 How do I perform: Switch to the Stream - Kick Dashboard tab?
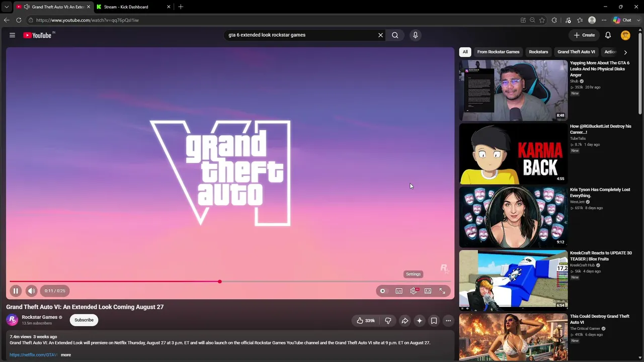coord(133,7)
